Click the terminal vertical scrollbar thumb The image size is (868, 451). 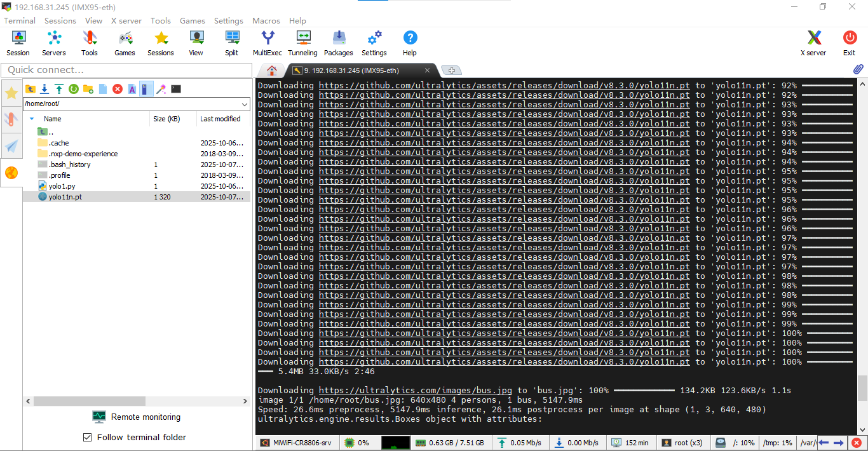point(862,387)
